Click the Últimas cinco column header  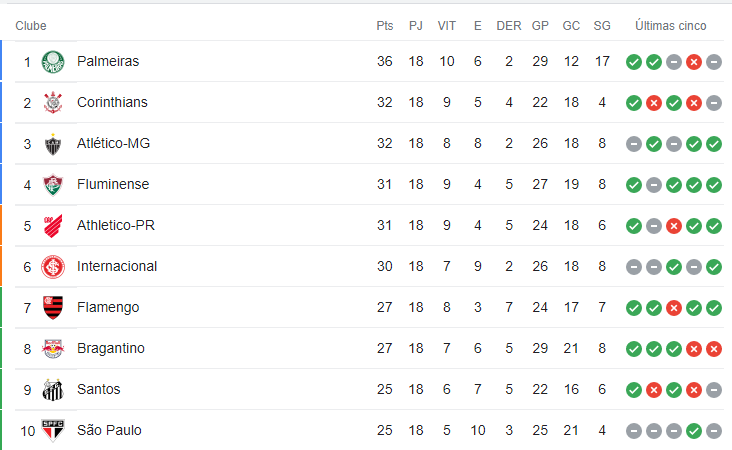[670, 26]
